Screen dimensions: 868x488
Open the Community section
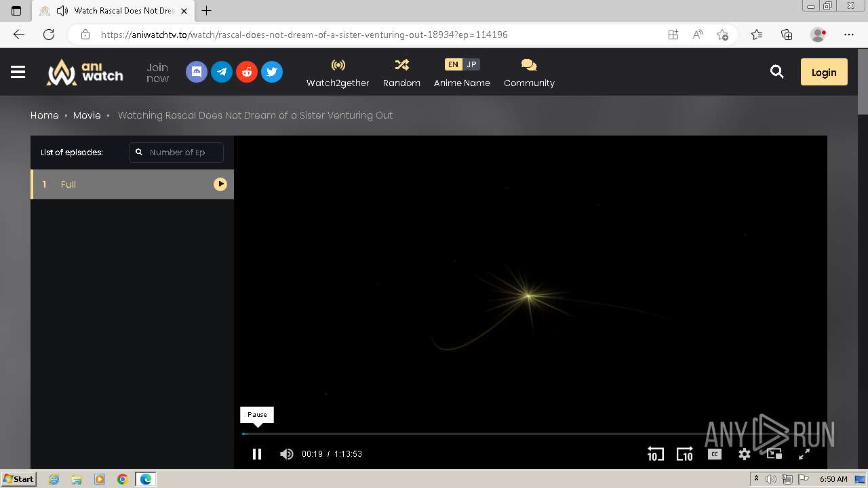pyautogui.click(x=529, y=73)
